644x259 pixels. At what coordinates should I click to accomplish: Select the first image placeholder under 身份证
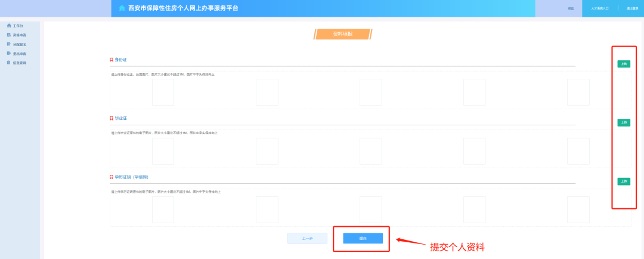pyautogui.click(x=163, y=92)
